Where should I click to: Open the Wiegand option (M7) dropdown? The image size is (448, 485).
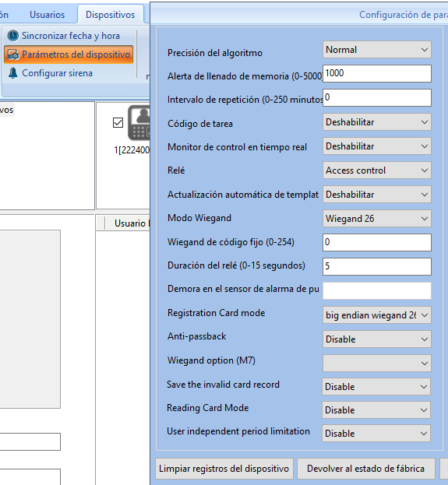click(x=377, y=363)
